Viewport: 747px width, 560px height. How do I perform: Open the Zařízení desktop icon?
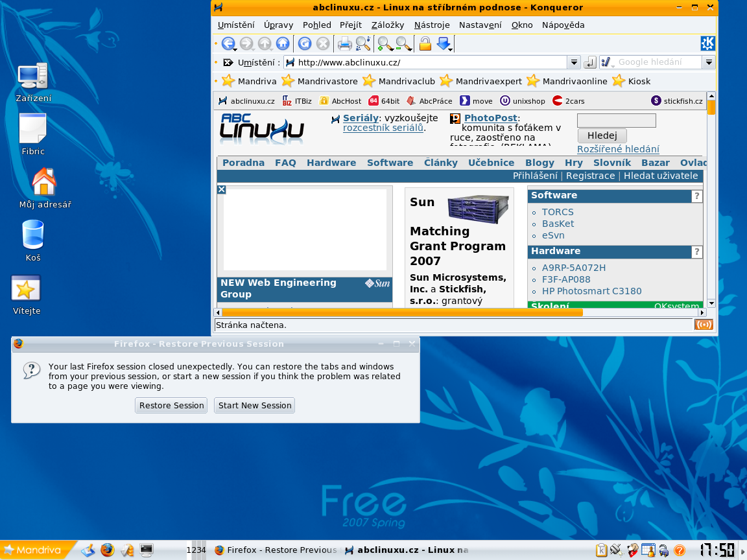tap(33, 83)
